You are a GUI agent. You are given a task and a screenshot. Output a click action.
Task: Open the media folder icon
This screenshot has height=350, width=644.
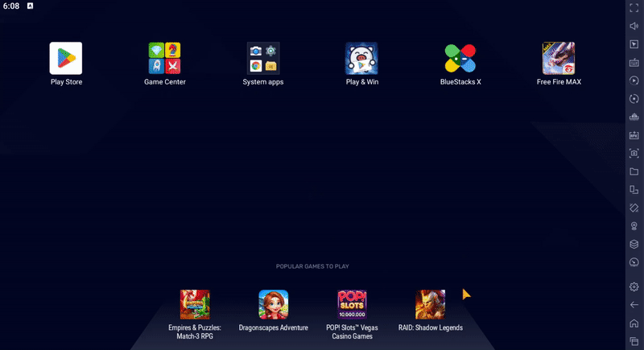pos(634,171)
